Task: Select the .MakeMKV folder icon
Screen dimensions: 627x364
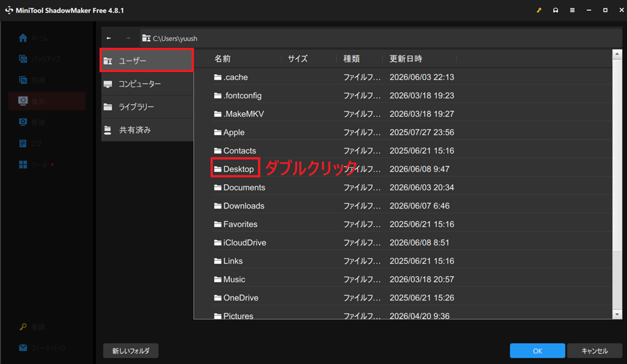Action: pyautogui.click(x=218, y=114)
